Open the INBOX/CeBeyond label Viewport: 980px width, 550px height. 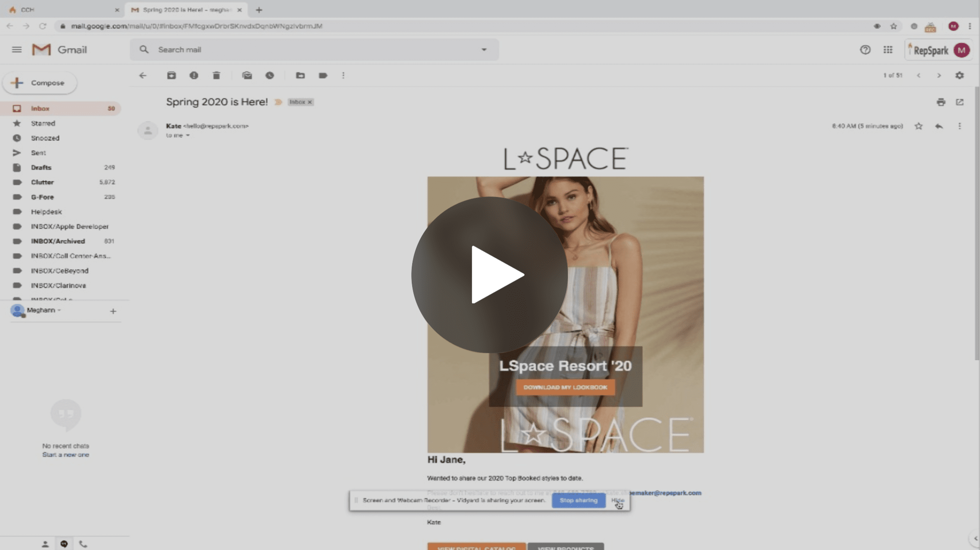pyautogui.click(x=61, y=271)
